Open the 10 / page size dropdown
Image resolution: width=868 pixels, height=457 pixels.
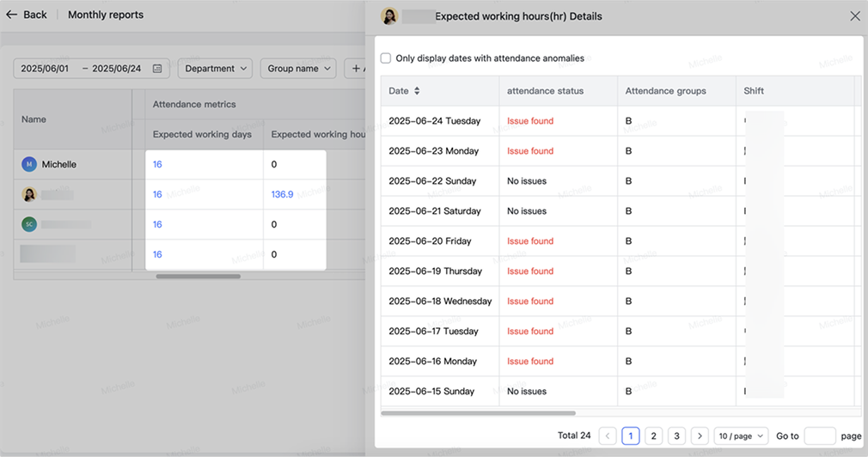(740, 436)
